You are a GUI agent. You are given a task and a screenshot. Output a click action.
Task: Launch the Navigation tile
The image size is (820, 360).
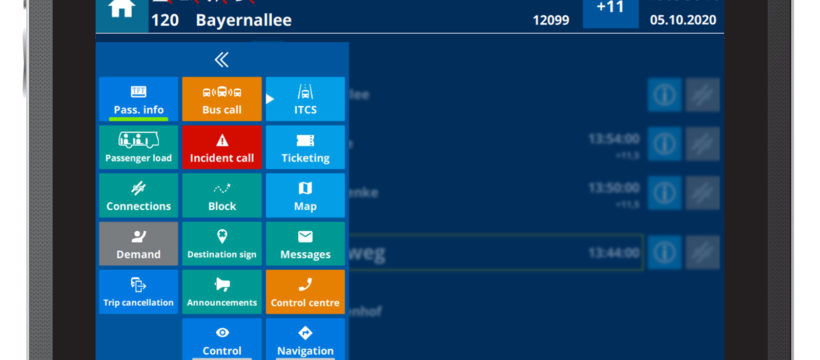pos(305,339)
